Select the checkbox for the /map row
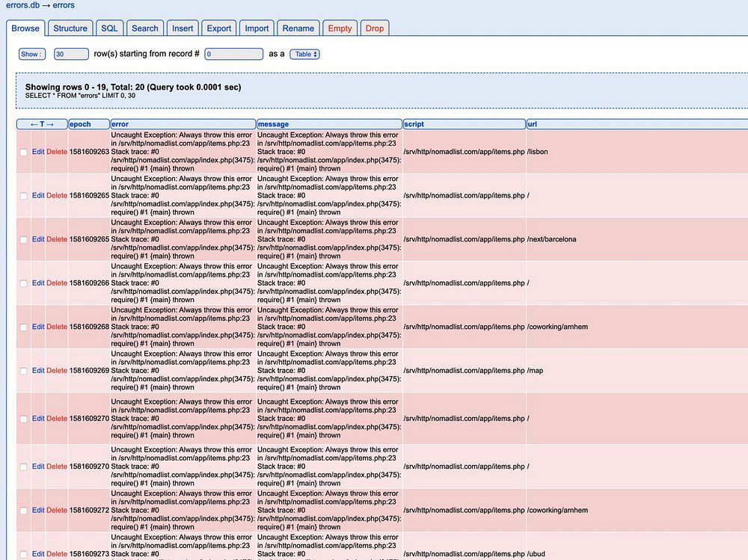The width and height of the screenshot is (748, 560). (23, 371)
